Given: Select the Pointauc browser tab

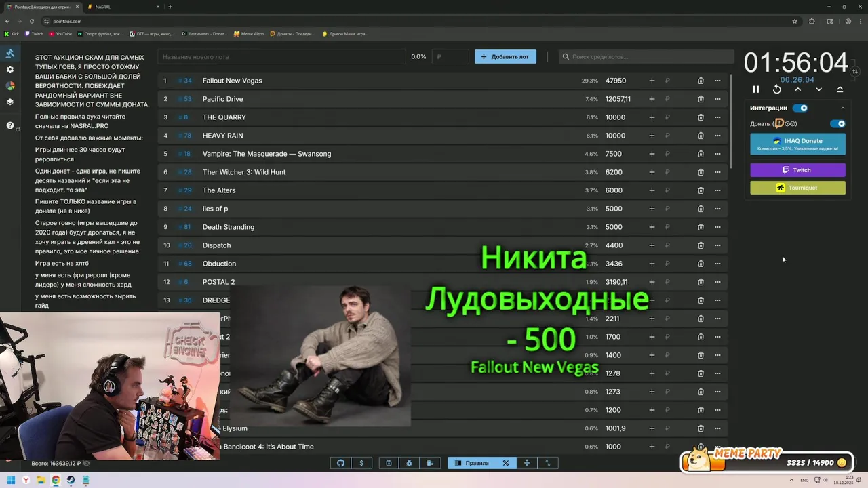Looking at the screenshot, I should (x=44, y=7).
